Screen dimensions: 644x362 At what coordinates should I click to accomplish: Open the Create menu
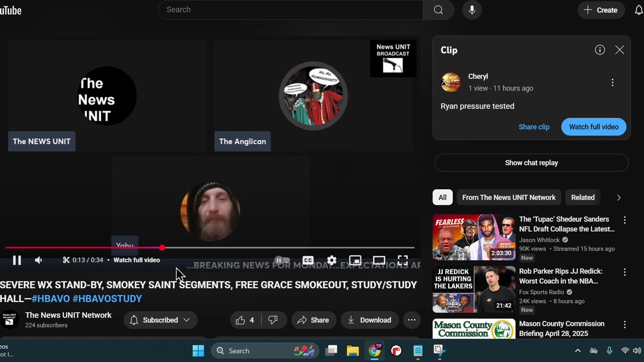click(x=601, y=10)
